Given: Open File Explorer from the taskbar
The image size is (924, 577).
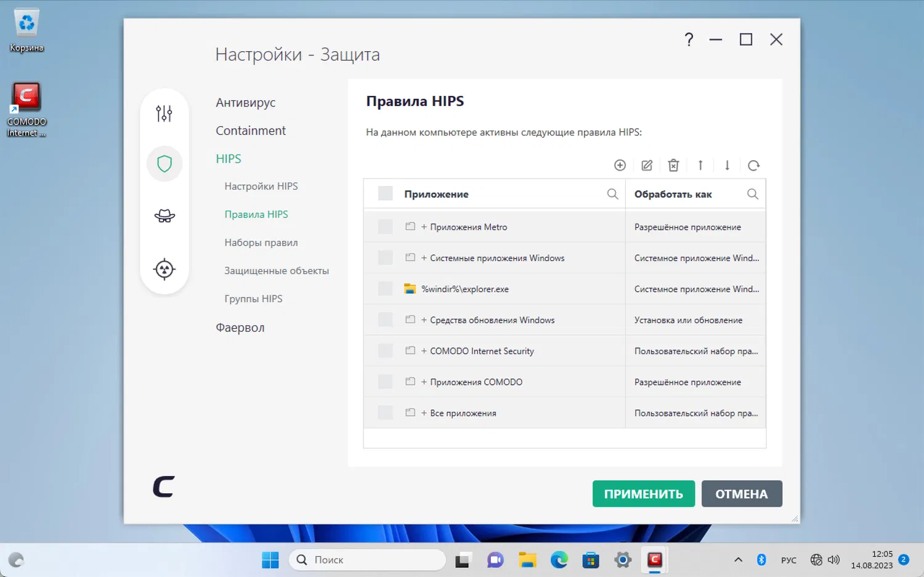Looking at the screenshot, I should pyautogui.click(x=527, y=560).
